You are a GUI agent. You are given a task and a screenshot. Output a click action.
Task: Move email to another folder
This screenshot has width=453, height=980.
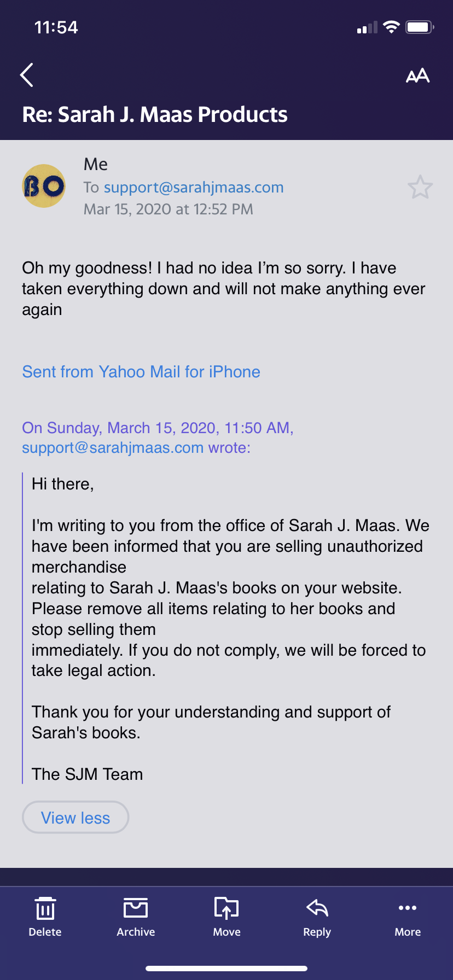(x=226, y=917)
